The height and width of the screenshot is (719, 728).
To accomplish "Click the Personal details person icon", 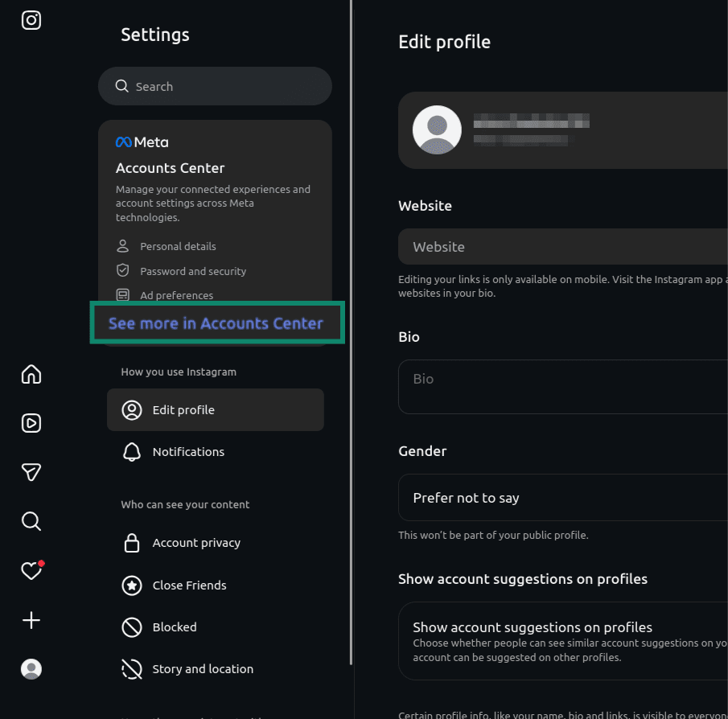I will [x=122, y=246].
